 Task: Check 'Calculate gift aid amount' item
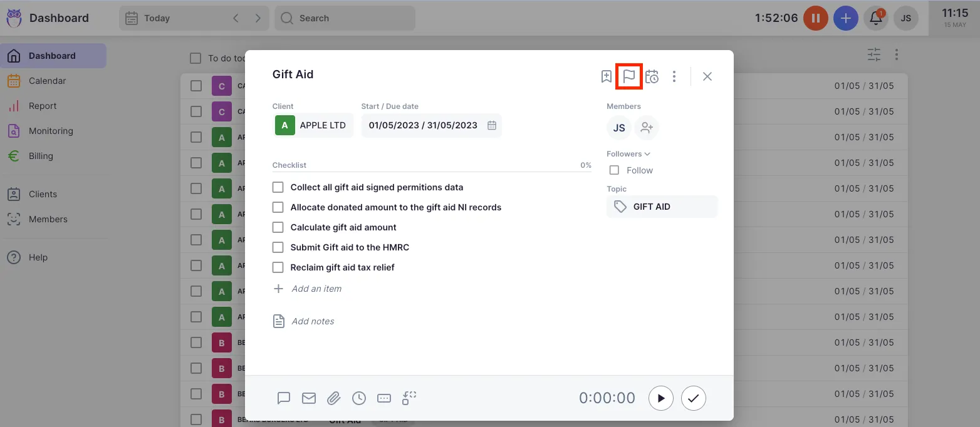pos(278,227)
